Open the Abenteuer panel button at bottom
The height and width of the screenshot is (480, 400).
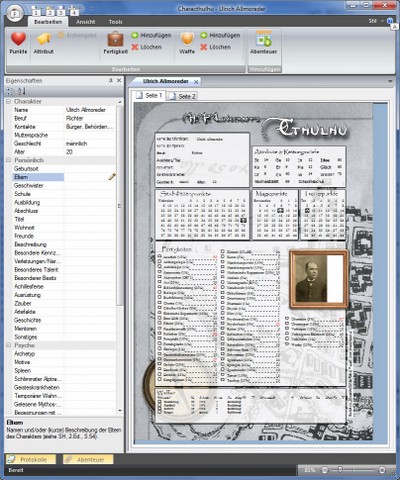pos(88,459)
